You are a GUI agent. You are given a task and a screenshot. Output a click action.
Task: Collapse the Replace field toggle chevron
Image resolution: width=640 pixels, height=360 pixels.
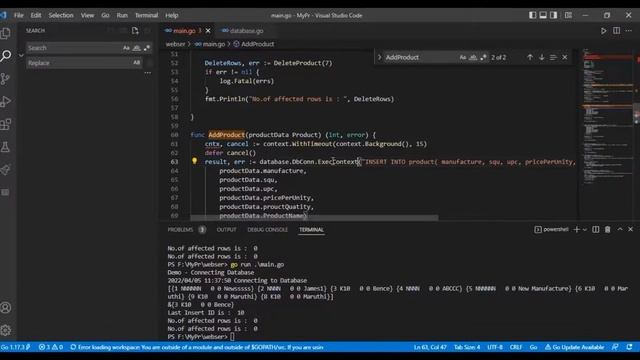(x=21, y=55)
